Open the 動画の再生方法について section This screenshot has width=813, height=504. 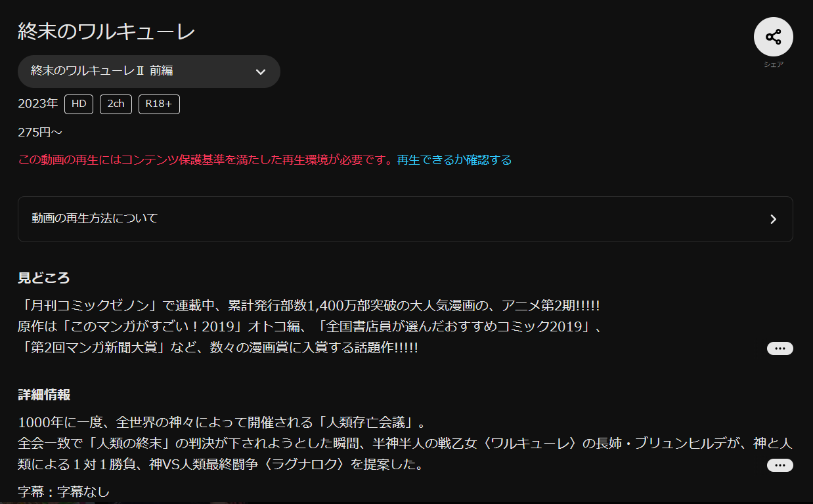point(405,219)
